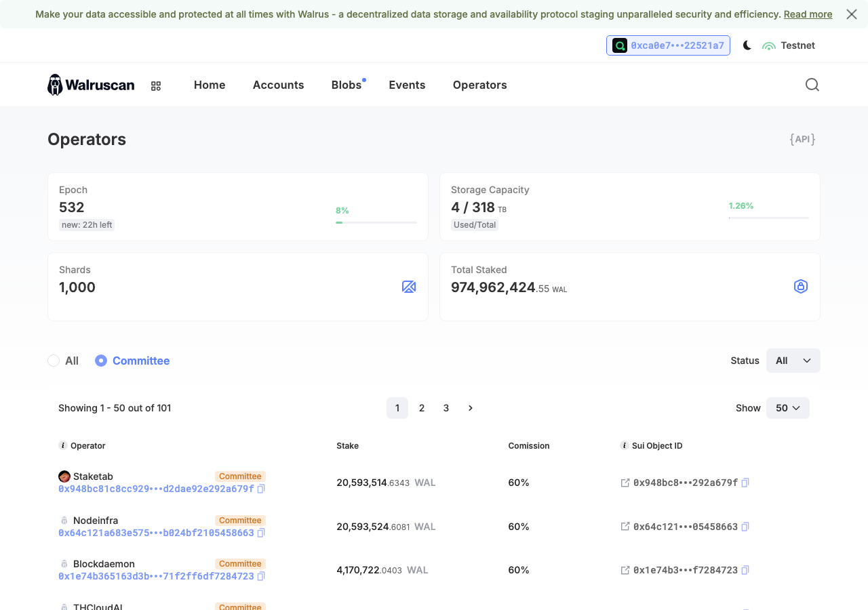The width and height of the screenshot is (868, 610).
Task: Open the Blobs menu item
Action: coord(347,85)
